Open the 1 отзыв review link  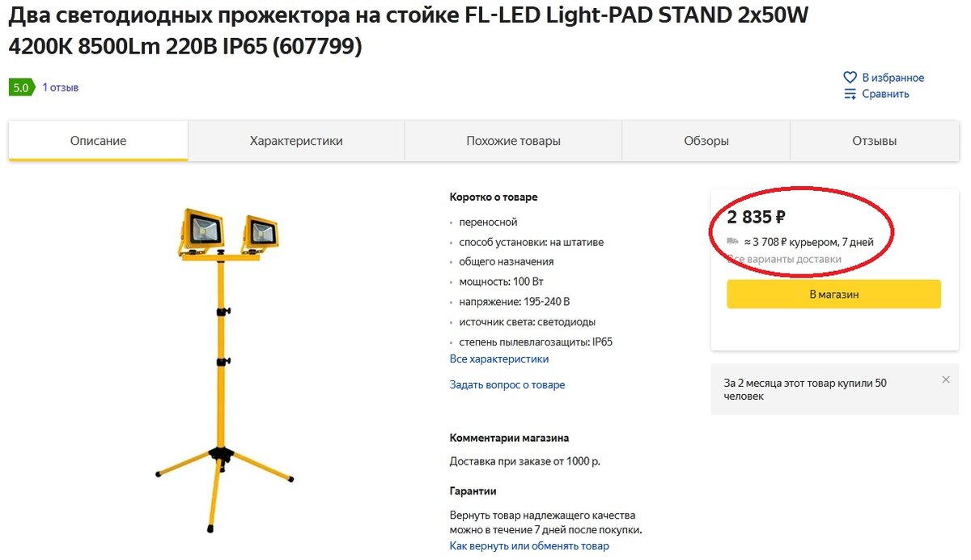[x=61, y=87]
